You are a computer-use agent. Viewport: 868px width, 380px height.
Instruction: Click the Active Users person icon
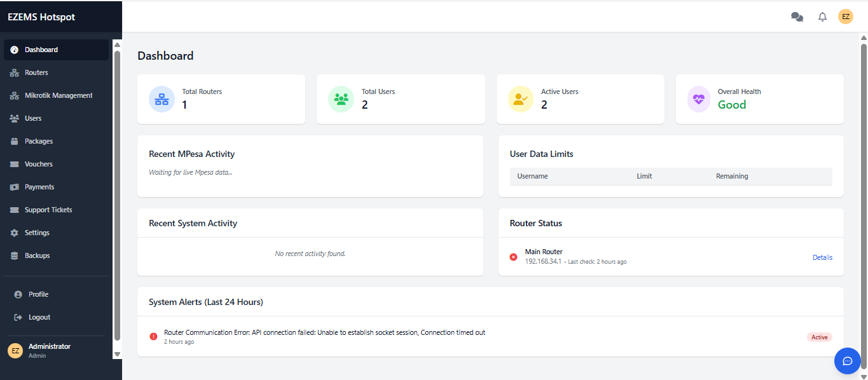click(520, 99)
